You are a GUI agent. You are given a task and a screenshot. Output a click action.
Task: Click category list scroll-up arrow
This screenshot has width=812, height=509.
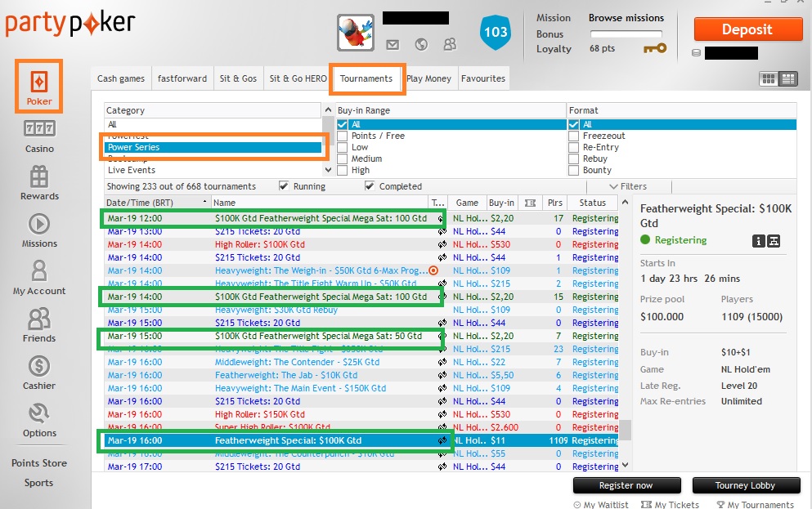(x=328, y=109)
